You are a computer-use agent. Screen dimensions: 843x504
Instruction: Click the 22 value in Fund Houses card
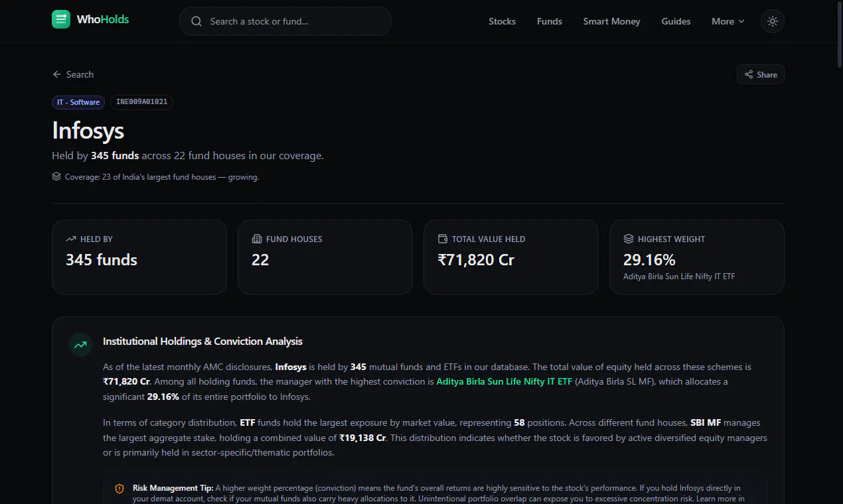(260, 260)
